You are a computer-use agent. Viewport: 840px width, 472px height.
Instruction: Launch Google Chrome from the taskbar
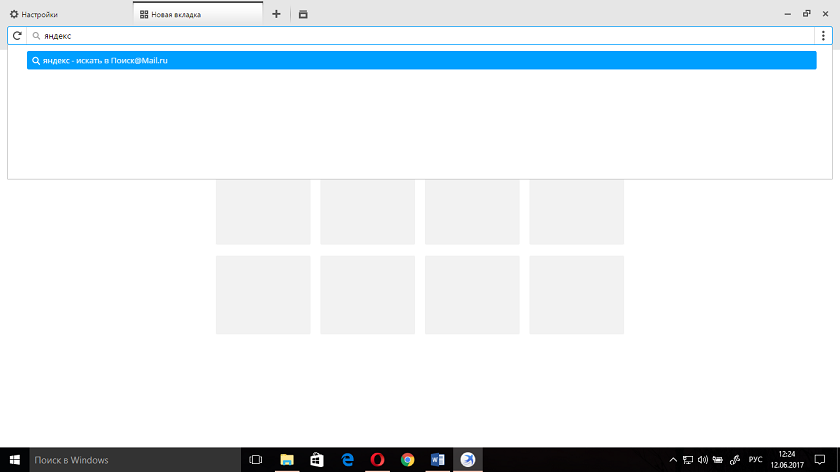[408, 460]
